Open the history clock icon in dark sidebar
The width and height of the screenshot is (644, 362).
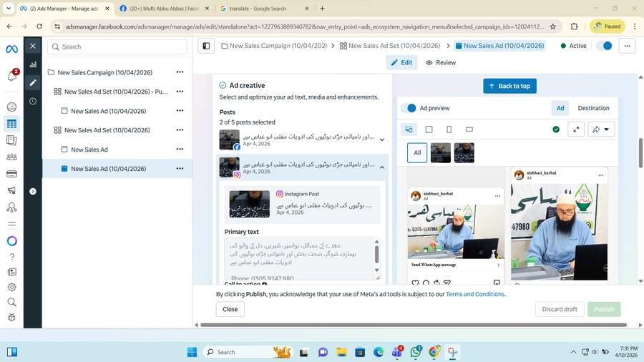[x=33, y=102]
